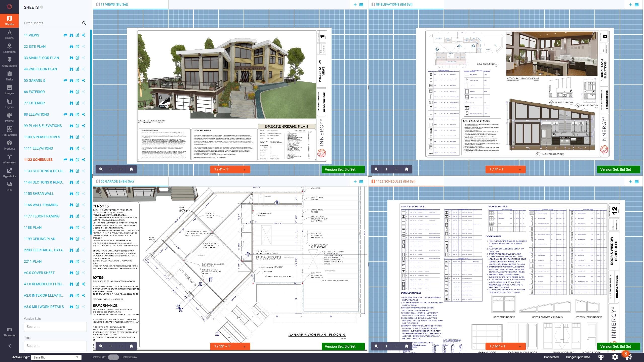Open the Annotations panel
Viewport: 644px width, 362px height.
point(9,62)
